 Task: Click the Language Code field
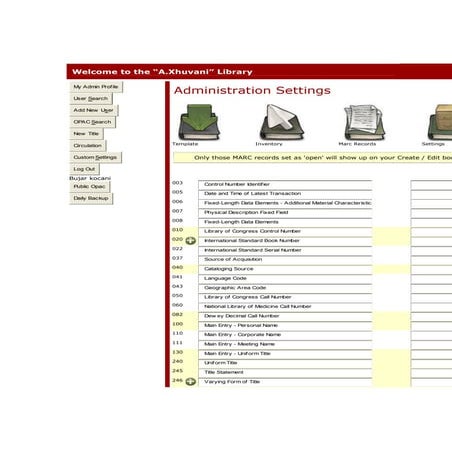coord(285,278)
